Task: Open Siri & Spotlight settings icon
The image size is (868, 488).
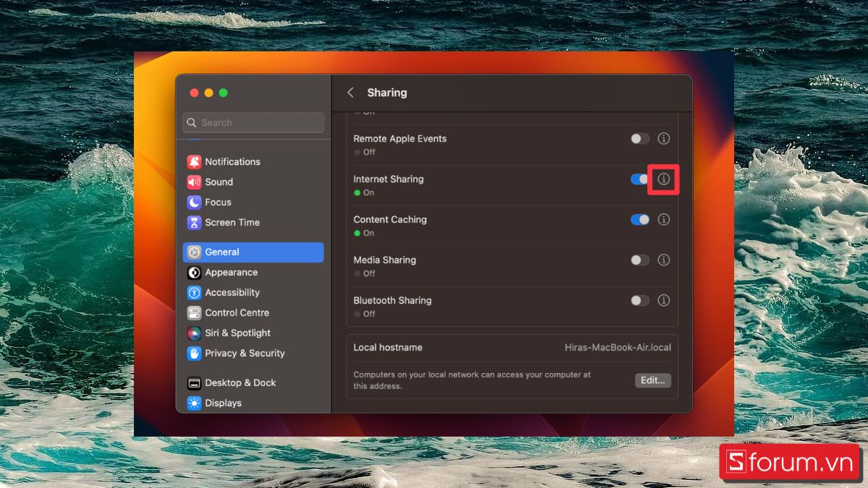Action: pos(193,333)
